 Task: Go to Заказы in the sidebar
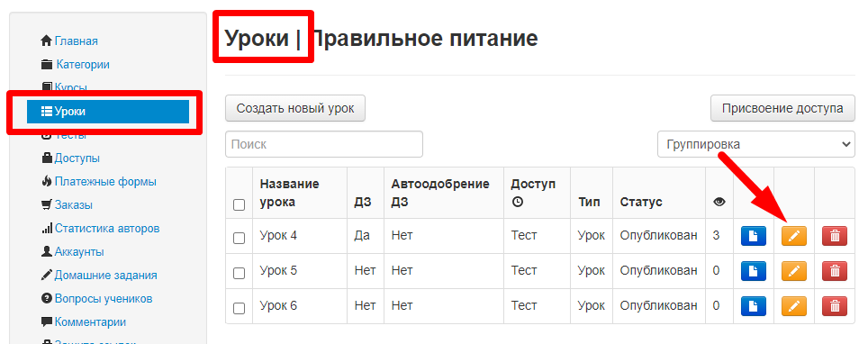[x=73, y=205]
